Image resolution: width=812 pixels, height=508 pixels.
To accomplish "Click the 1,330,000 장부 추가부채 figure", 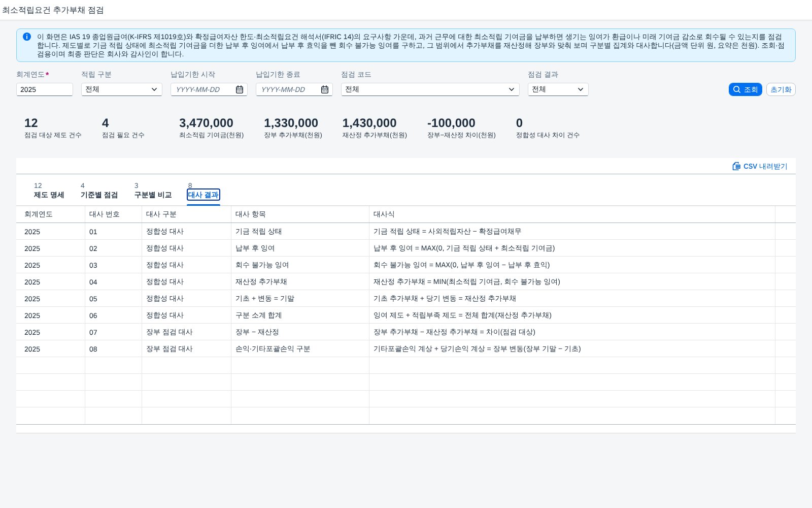I will tap(291, 123).
